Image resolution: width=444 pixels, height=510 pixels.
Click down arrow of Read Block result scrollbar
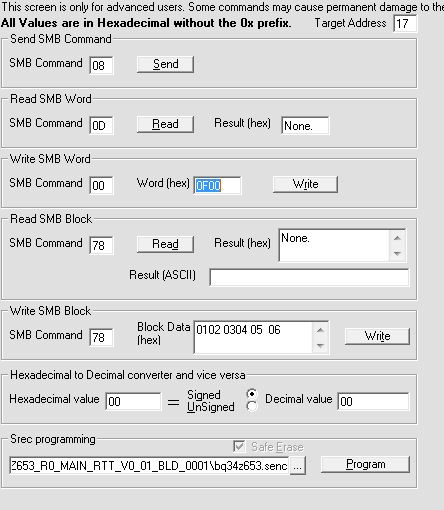(397, 253)
